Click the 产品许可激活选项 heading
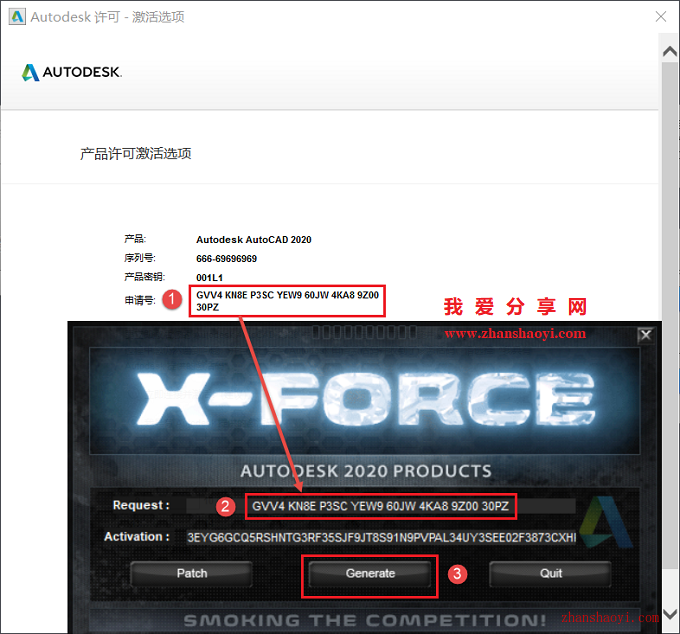680x634 pixels. pyautogui.click(x=136, y=154)
